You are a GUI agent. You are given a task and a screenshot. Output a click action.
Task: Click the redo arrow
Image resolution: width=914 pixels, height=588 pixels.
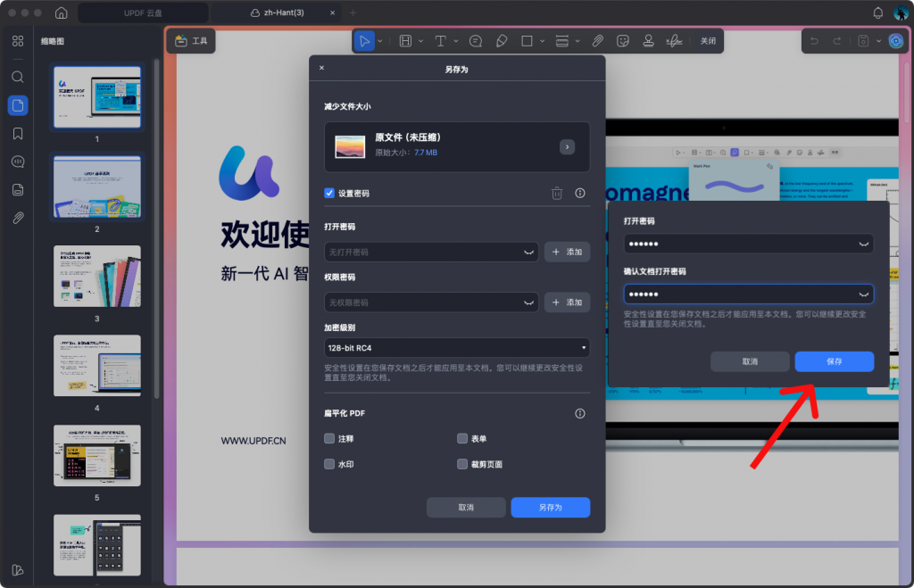837,41
